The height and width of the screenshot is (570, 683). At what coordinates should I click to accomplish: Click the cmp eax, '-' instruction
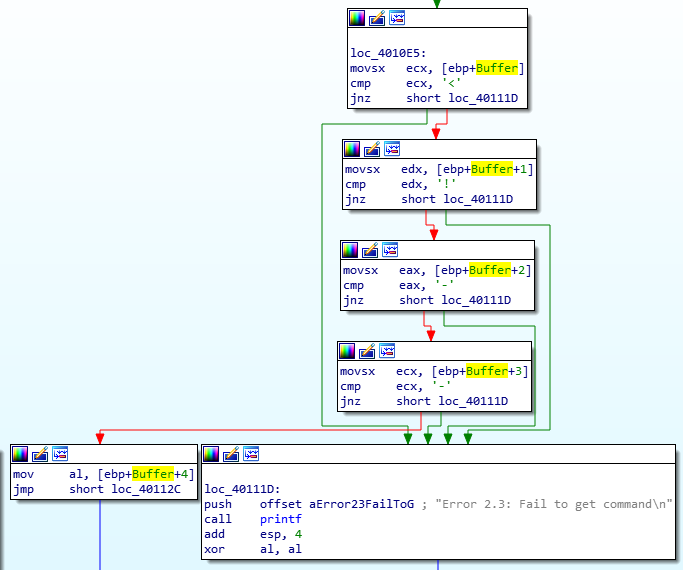(398, 285)
